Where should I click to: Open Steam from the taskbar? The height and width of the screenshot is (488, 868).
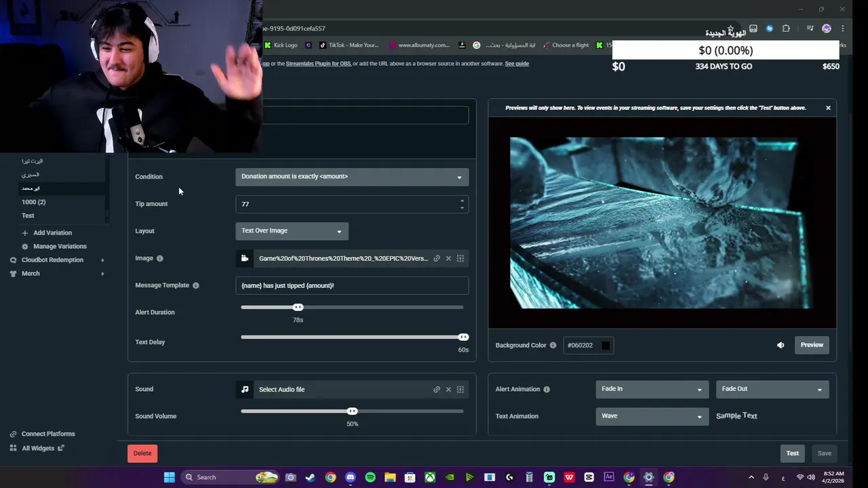pyautogui.click(x=311, y=477)
